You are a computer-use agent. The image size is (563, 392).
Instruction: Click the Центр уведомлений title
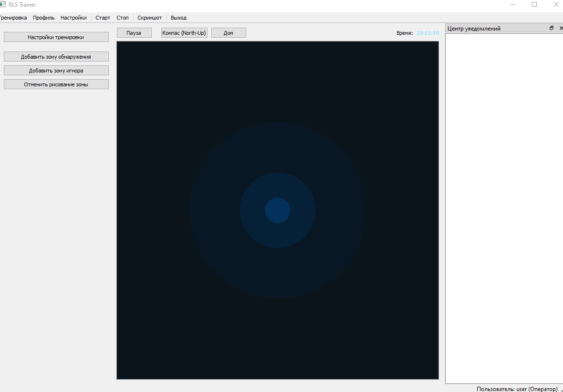[x=474, y=28]
